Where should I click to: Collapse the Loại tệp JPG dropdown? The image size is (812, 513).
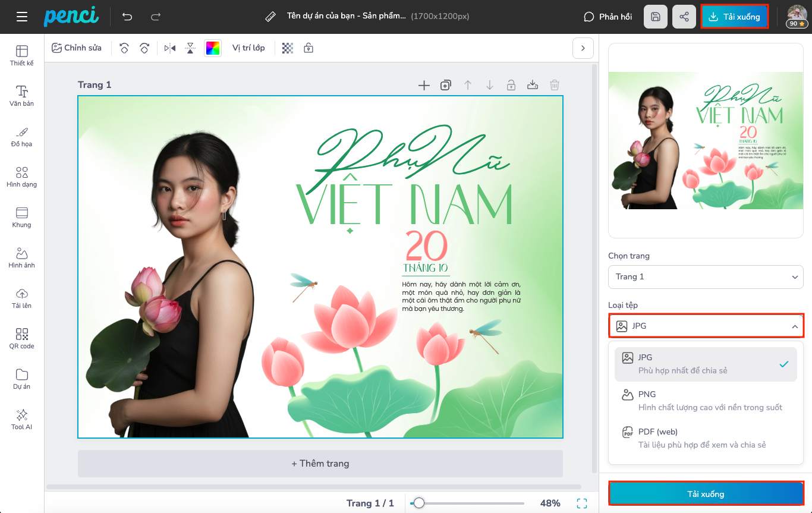coord(706,326)
